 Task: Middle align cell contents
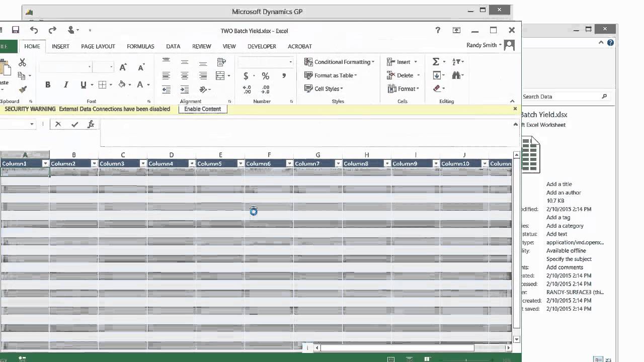tap(185, 62)
